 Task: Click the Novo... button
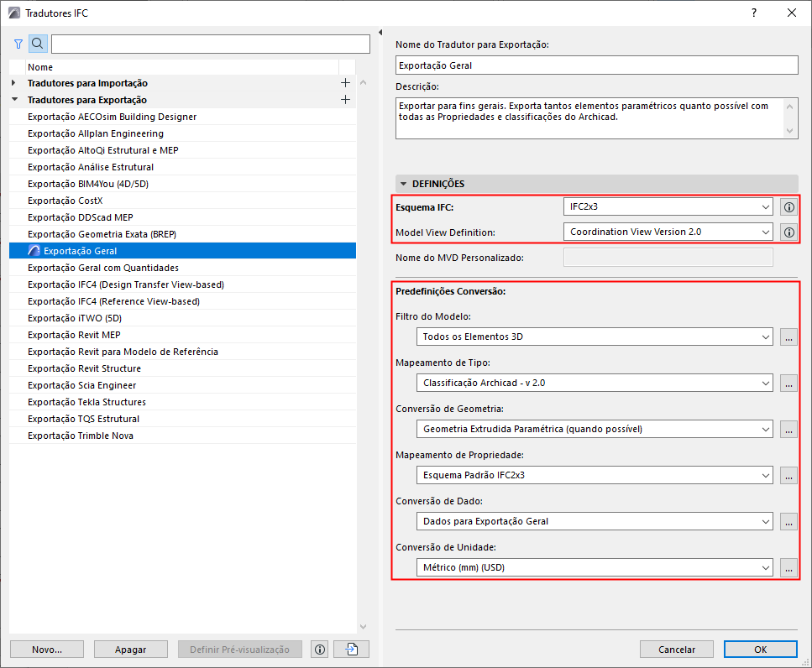[x=47, y=649]
